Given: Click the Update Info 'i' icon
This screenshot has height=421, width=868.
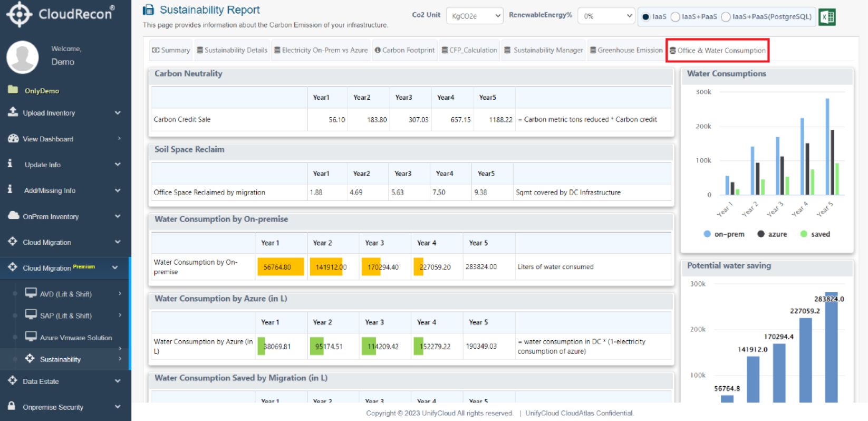Looking at the screenshot, I should point(10,164).
